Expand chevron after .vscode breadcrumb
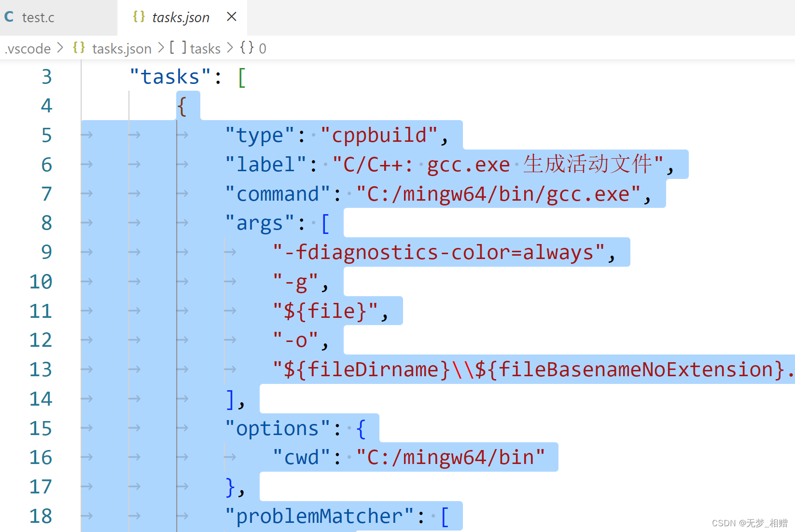This screenshot has width=795, height=532. [x=60, y=48]
